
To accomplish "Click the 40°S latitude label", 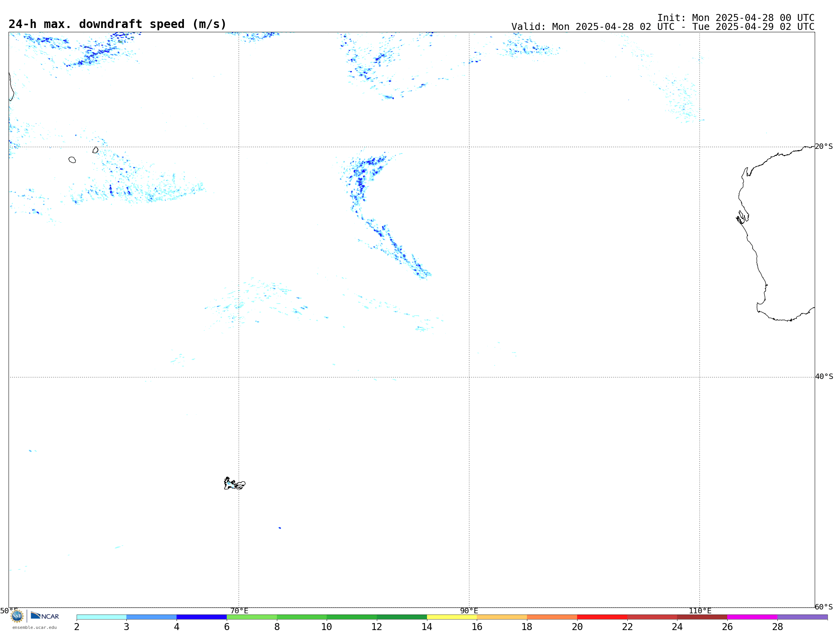I will pos(824,377).
